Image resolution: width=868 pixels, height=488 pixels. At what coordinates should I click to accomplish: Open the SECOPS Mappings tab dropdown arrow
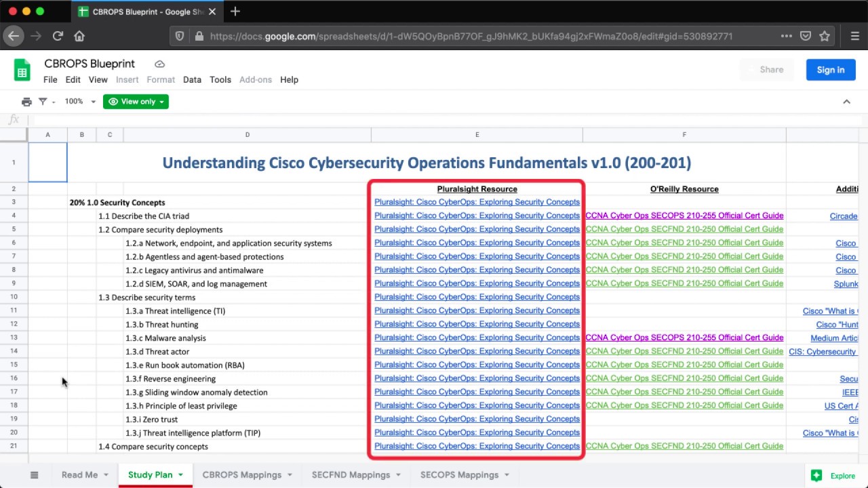507,475
